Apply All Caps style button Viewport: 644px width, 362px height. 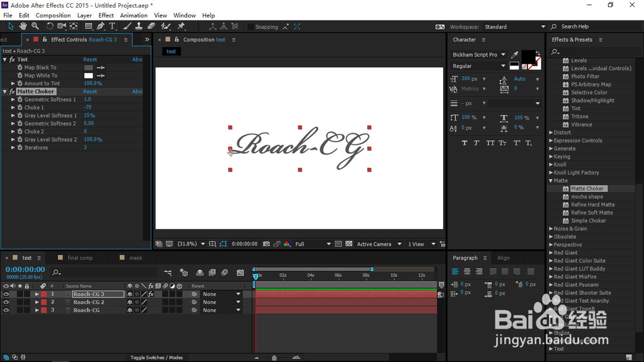point(490,143)
